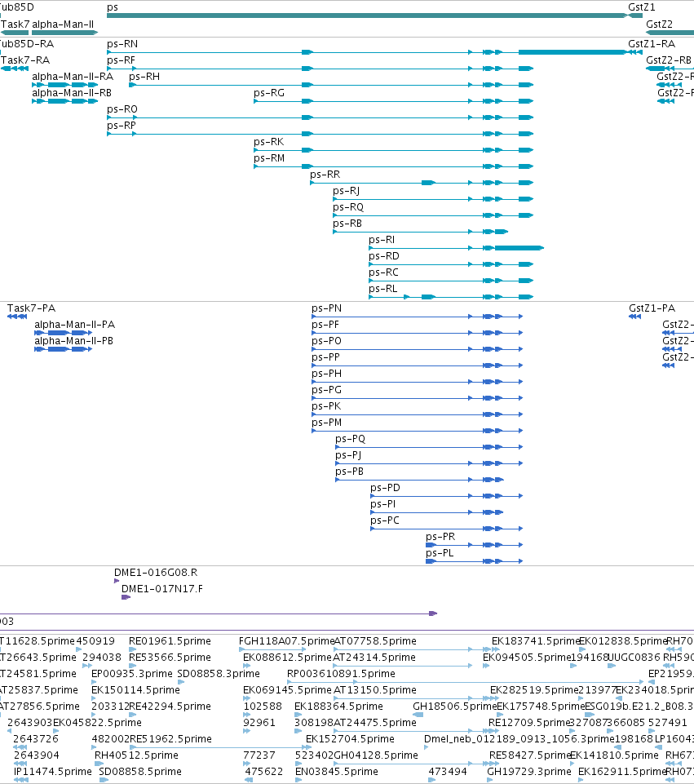Click the GstZ1-PA protein label
Image resolution: width=694 pixels, height=784 pixels.
pyautogui.click(x=652, y=308)
